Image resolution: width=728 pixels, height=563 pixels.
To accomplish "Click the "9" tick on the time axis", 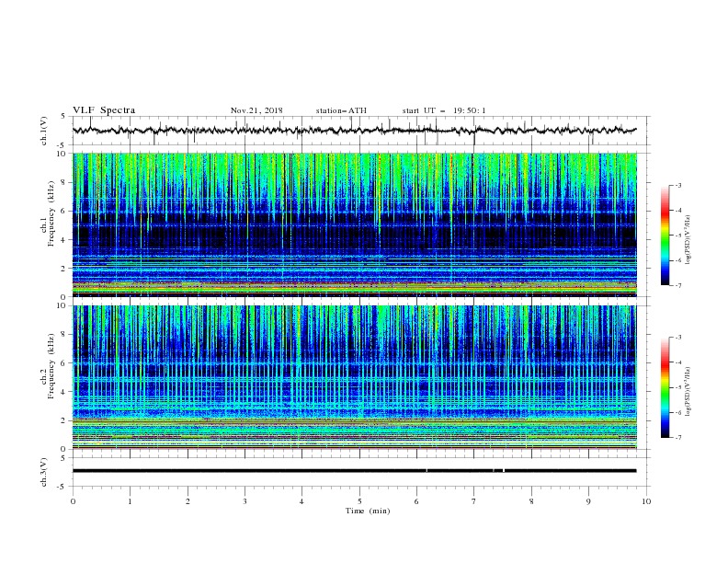I will point(588,501).
